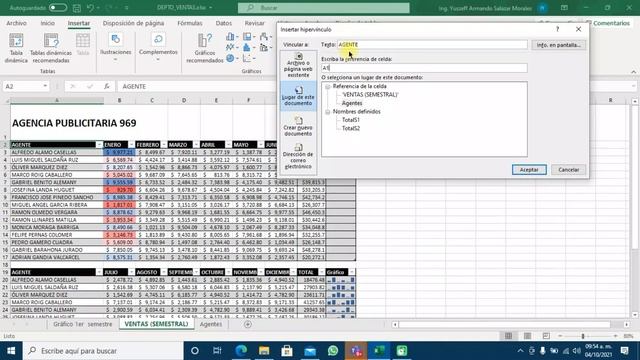Click the search box Buscar
640x360 pixels.
[x=324, y=8]
